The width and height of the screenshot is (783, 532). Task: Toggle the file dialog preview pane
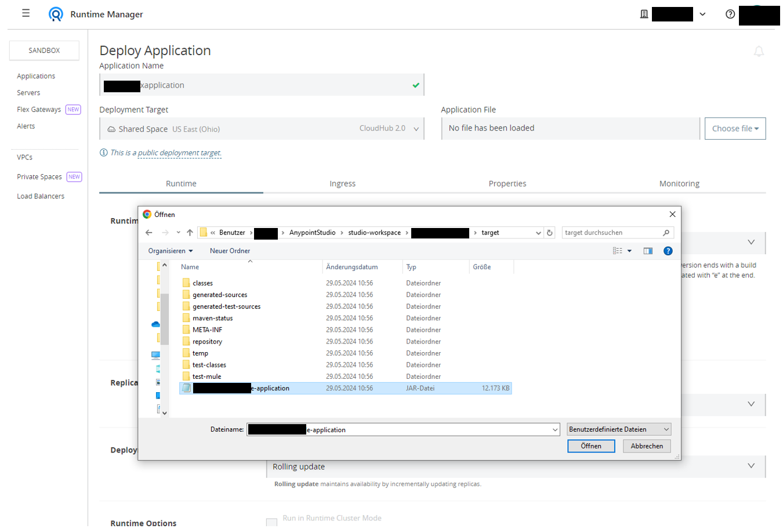click(648, 251)
